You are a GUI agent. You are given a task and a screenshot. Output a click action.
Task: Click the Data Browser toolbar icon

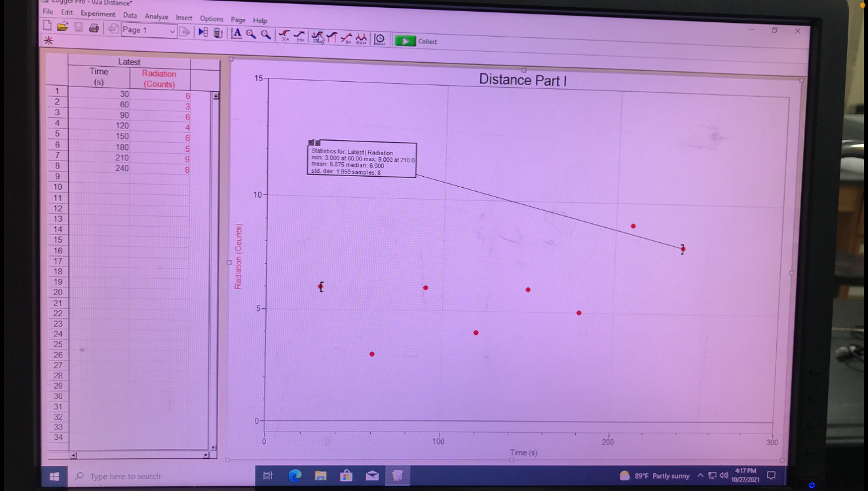coord(203,32)
